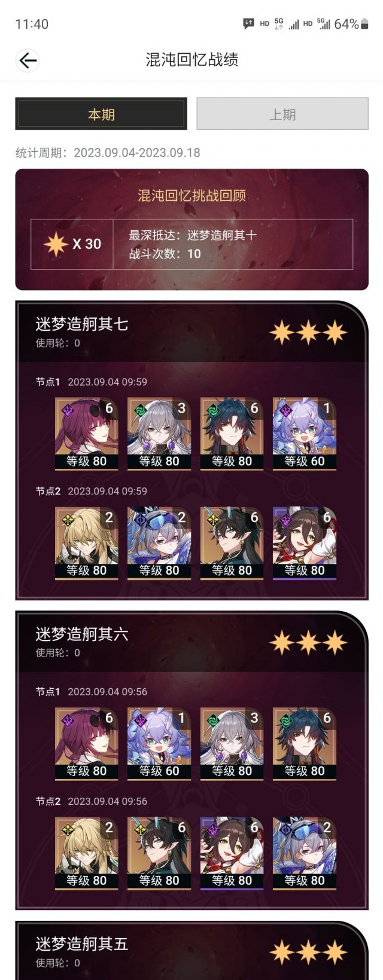This screenshot has width=383, height=980.
Task: Switch to the 上期 tab
Action: [x=282, y=114]
